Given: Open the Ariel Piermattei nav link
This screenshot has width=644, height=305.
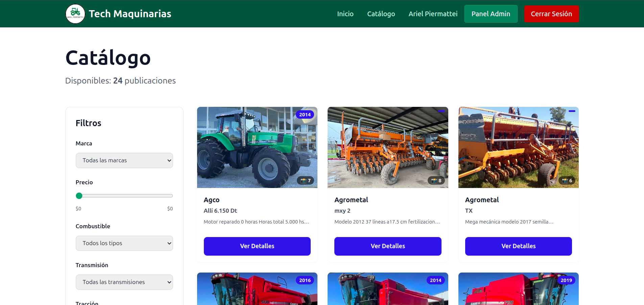Looking at the screenshot, I should 433,14.
